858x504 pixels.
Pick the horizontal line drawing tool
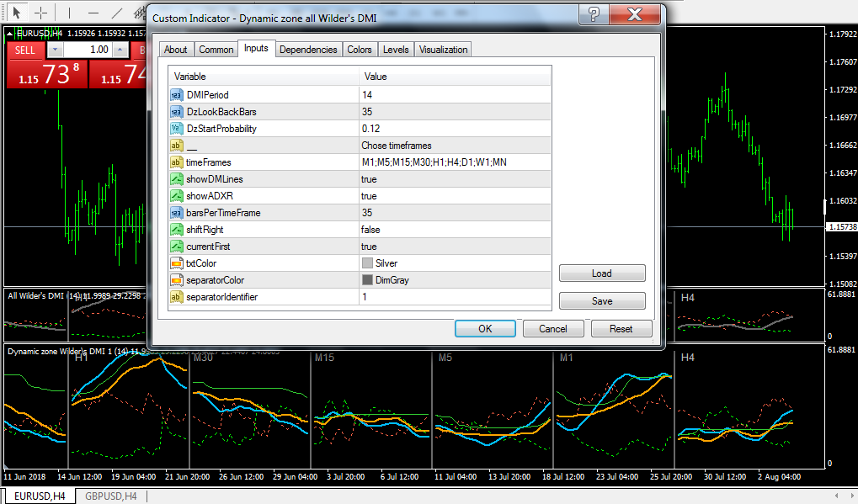click(93, 12)
